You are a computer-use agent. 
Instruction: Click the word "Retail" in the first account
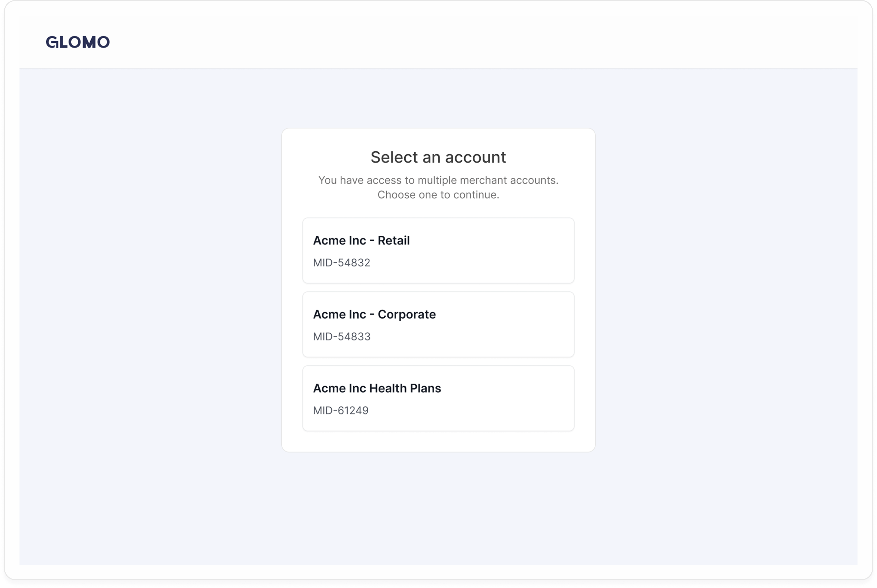tap(393, 240)
